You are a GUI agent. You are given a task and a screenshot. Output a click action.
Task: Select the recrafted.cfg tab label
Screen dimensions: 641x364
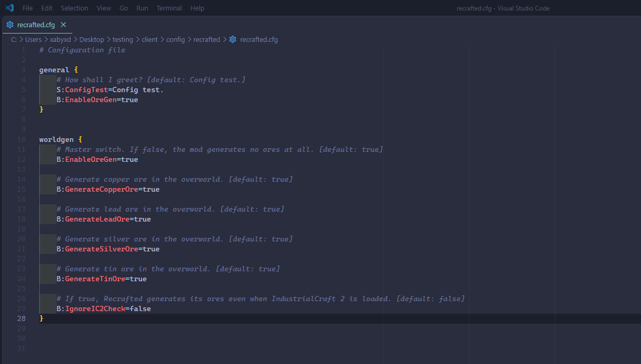click(36, 25)
